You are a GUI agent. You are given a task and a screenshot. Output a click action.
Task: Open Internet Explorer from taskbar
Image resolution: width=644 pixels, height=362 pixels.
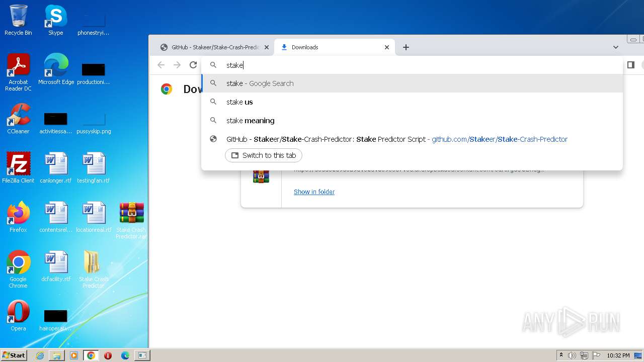click(40, 355)
